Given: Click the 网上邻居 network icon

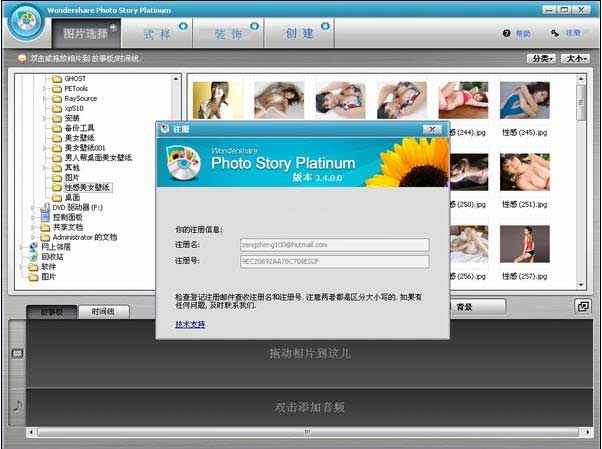Looking at the screenshot, I should (x=33, y=246).
